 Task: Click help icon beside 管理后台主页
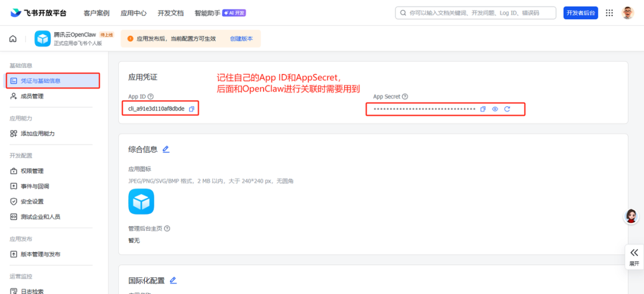[167, 228]
